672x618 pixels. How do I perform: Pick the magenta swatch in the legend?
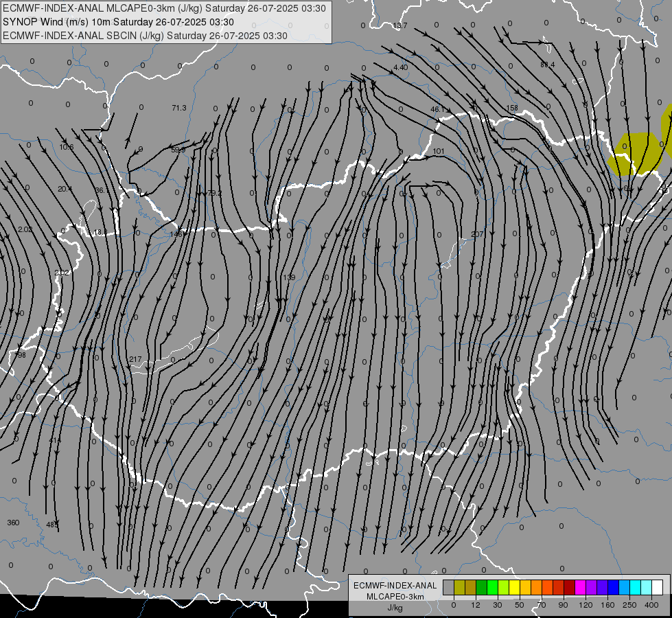pos(581,587)
